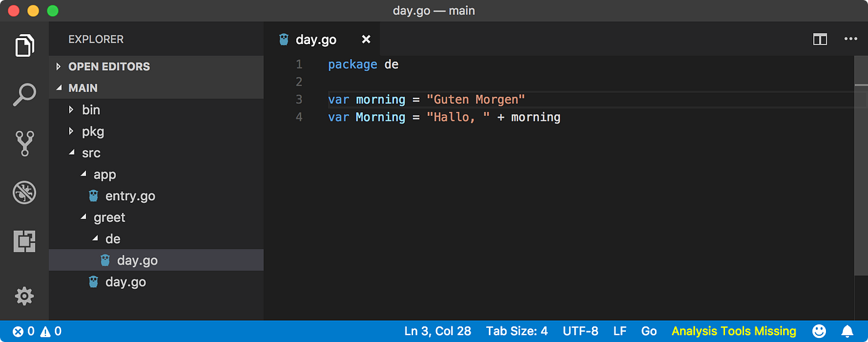868x342 pixels.
Task: Change the Tab Size setting
Action: pyautogui.click(x=517, y=331)
